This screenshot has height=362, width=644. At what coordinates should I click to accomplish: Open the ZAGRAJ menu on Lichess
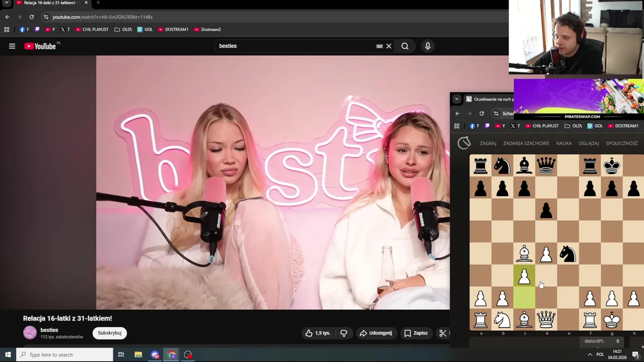pos(488,143)
